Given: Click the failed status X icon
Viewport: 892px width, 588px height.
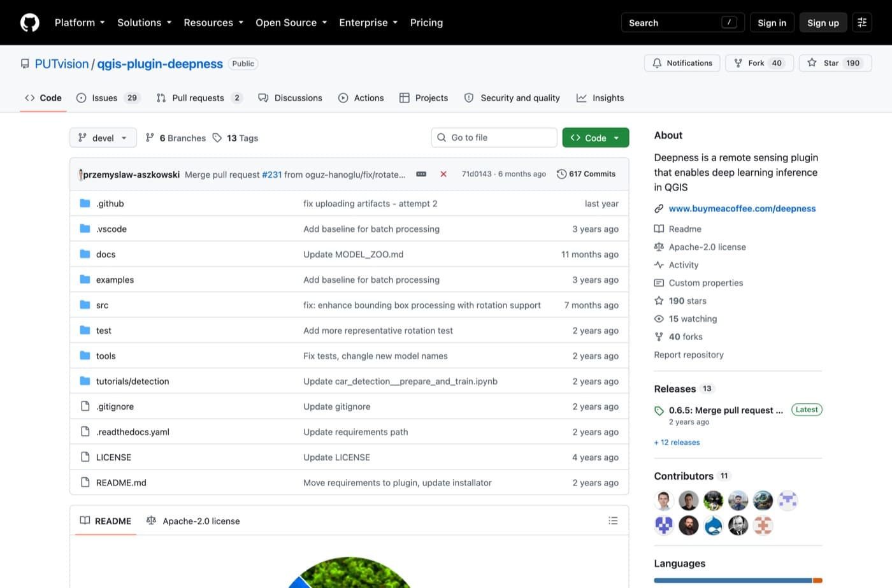Looking at the screenshot, I should click(x=443, y=174).
